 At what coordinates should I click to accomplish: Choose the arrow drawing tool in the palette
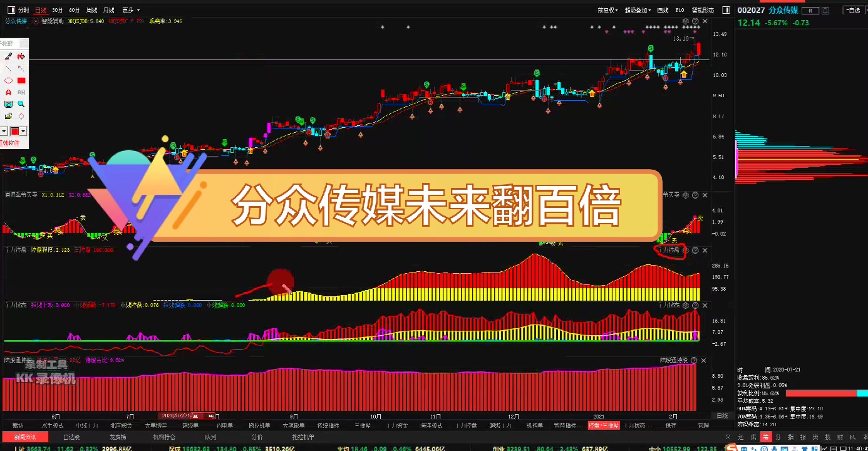pyautogui.click(x=21, y=68)
